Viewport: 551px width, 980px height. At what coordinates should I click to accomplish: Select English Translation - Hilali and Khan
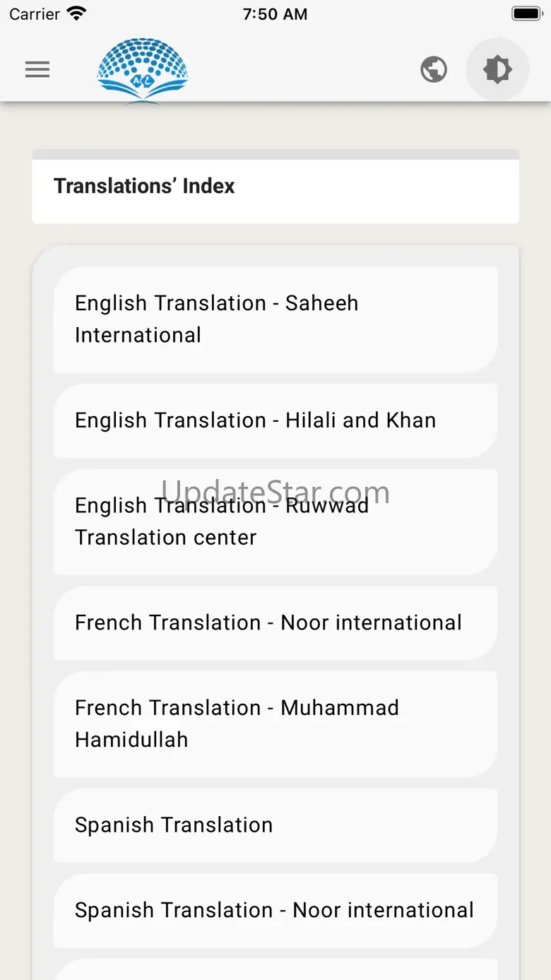pyautogui.click(x=275, y=420)
